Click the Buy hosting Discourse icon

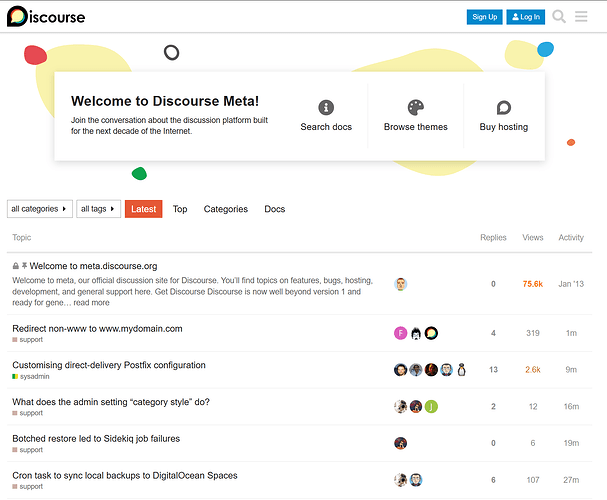coord(504,108)
